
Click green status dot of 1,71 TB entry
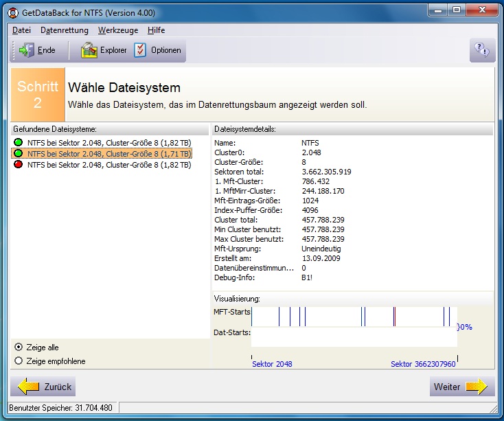19,153
